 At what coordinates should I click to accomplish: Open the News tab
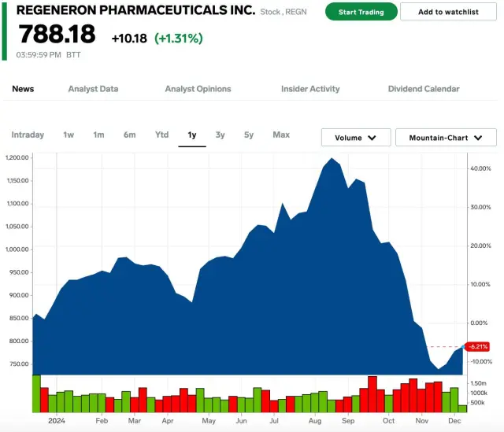pyautogui.click(x=23, y=89)
